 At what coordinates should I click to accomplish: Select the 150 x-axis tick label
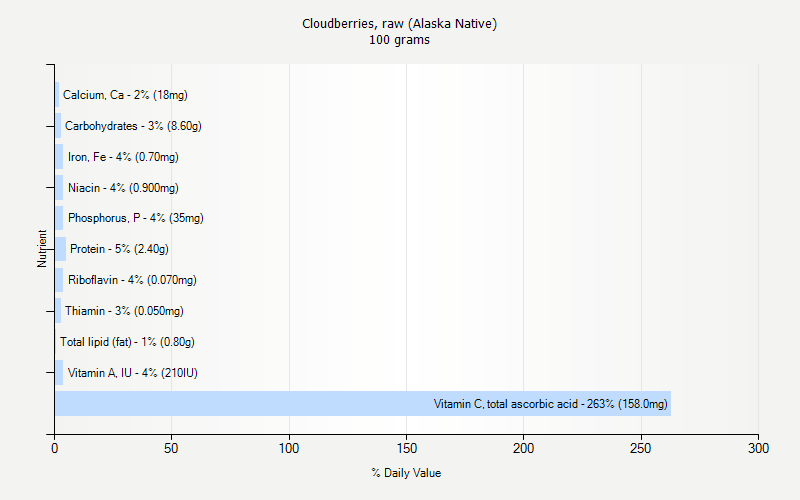click(x=406, y=449)
